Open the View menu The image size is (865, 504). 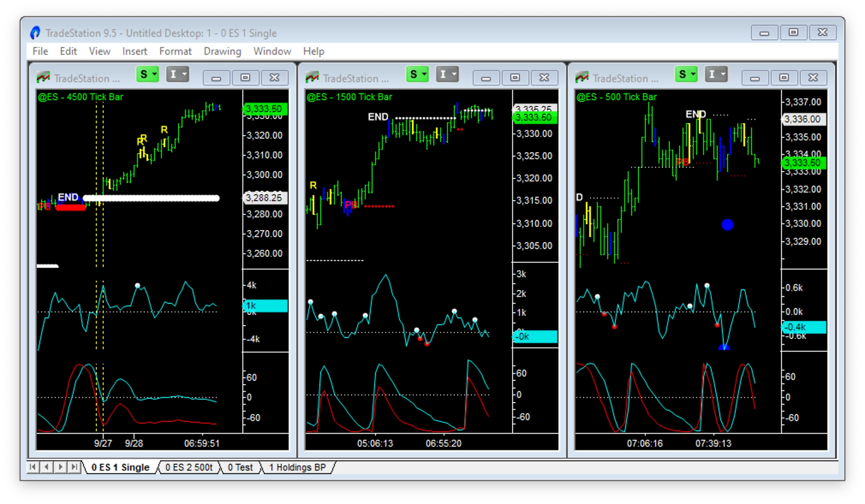point(99,51)
